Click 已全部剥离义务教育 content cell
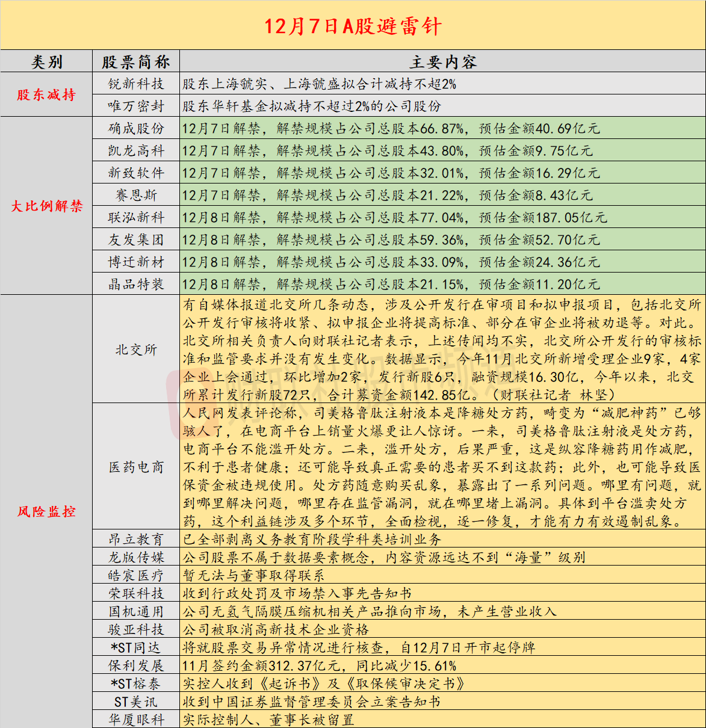This screenshot has width=706, height=728. point(442,539)
